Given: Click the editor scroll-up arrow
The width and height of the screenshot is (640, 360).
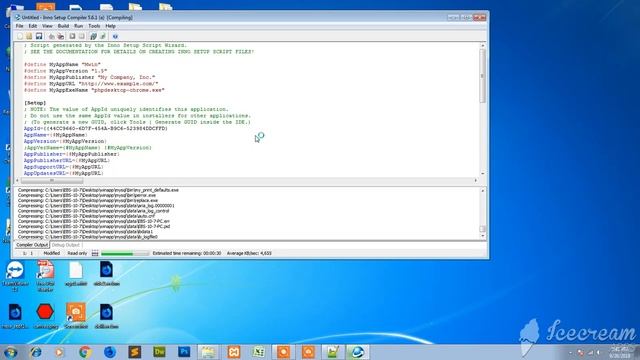Looking at the screenshot, I should 482,46.
